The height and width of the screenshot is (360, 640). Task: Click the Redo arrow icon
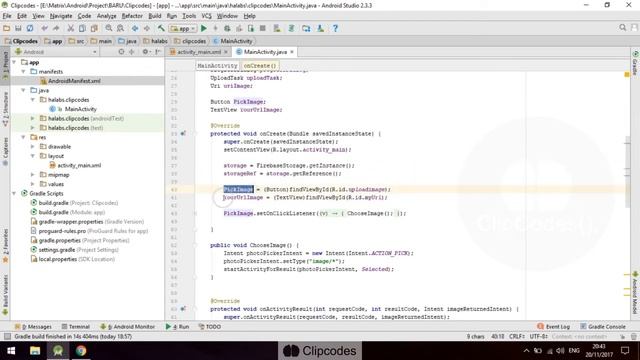(x=56, y=28)
